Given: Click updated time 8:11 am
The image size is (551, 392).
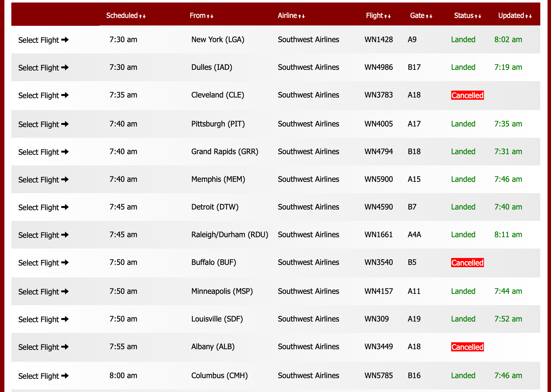Looking at the screenshot, I should tap(508, 234).
